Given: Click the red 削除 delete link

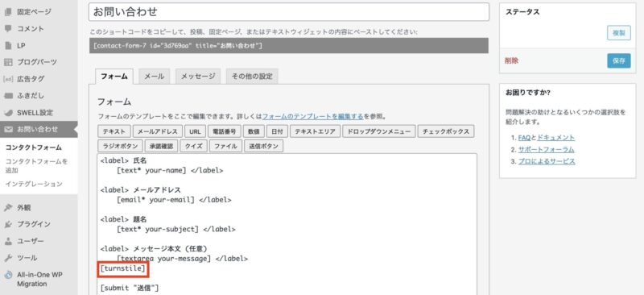Looking at the screenshot, I should pyautogui.click(x=511, y=61).
